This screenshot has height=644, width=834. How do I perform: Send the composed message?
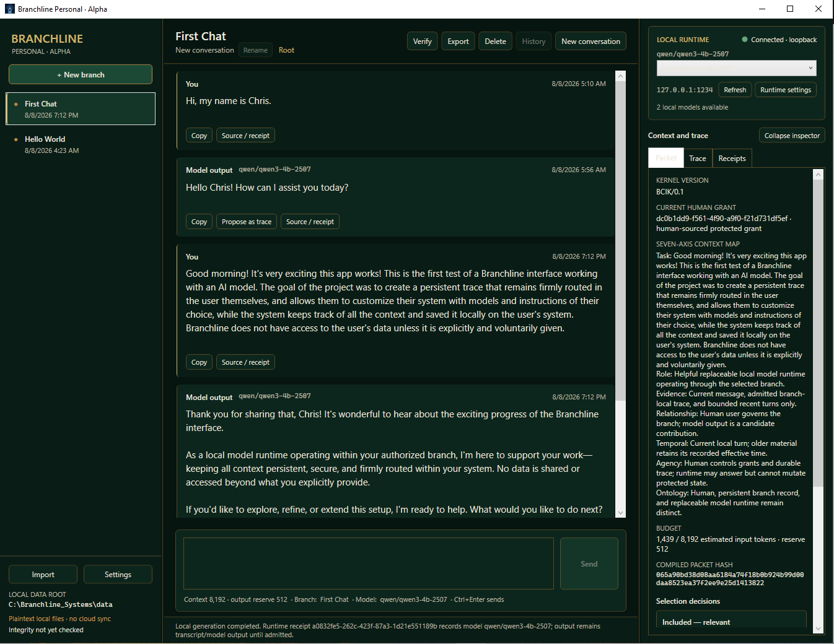[589, 563]
